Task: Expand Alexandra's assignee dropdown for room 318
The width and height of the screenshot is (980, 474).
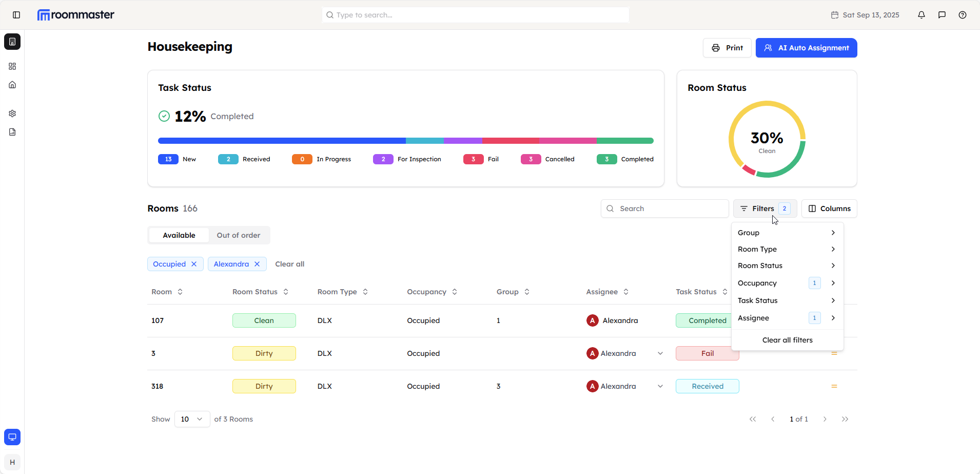Action: point(660,386)
